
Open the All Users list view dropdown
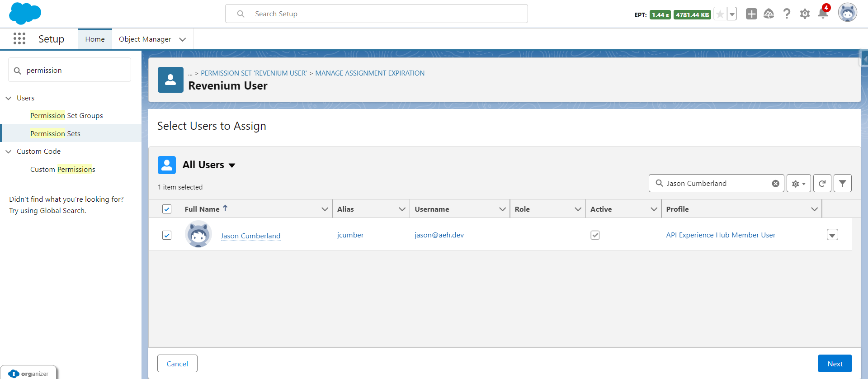(x=232, y=166)
